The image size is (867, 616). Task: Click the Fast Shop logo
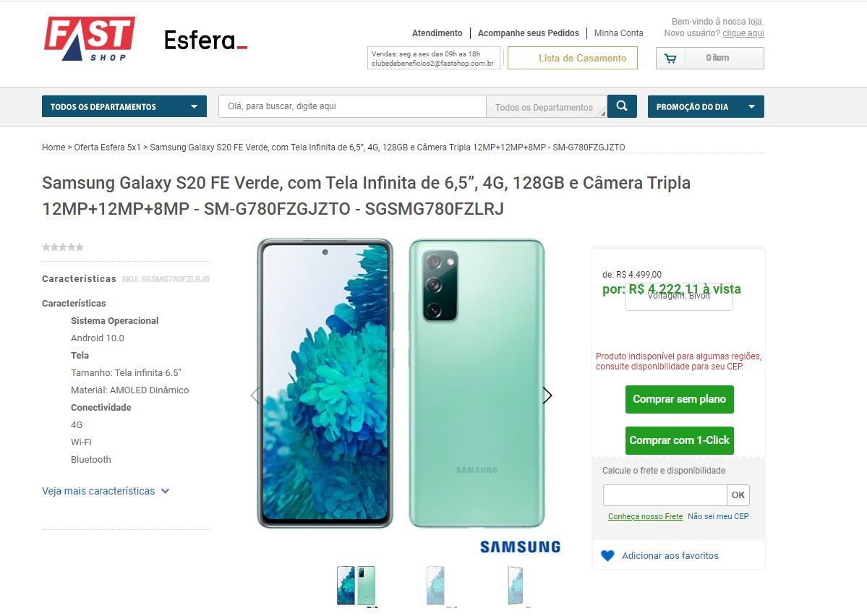point(90,39)
